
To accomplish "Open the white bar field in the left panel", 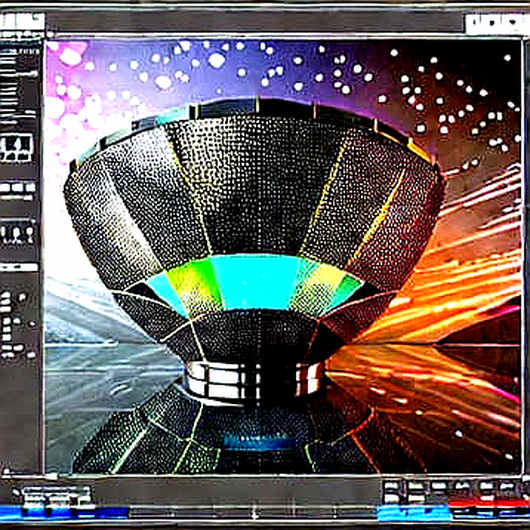I will pos(19,267).
